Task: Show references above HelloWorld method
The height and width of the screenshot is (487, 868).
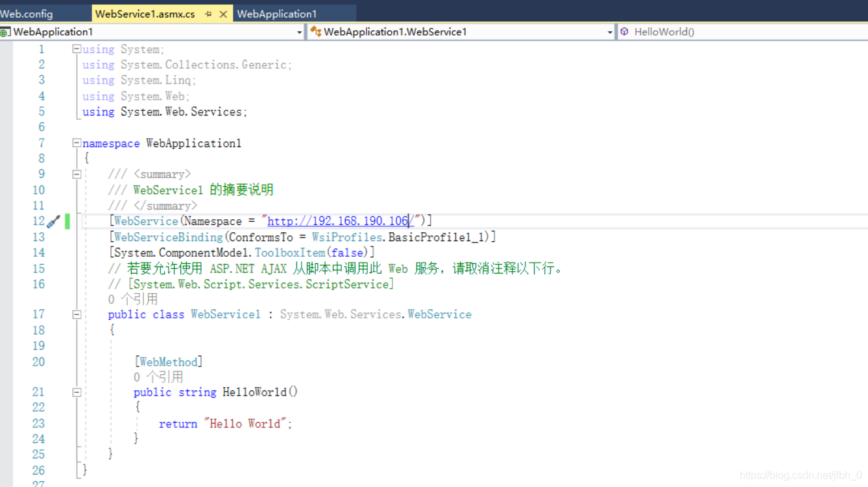Action: click(158, 377)
